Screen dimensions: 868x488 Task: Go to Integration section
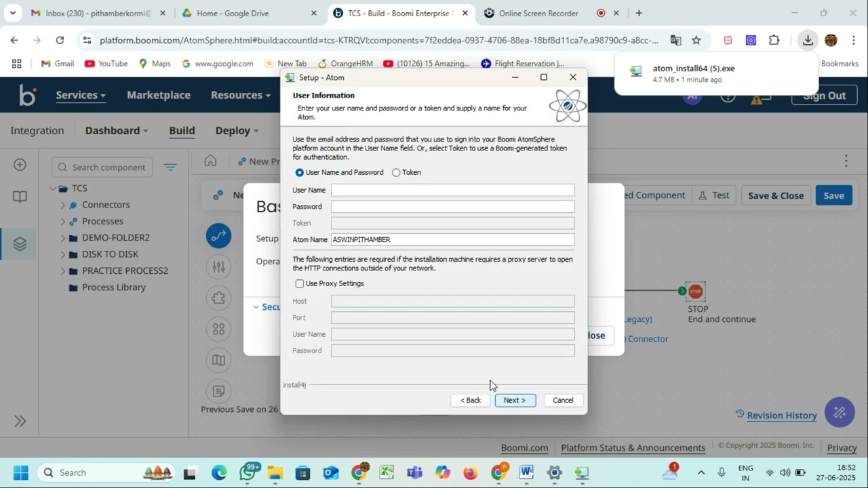(37, 130)
